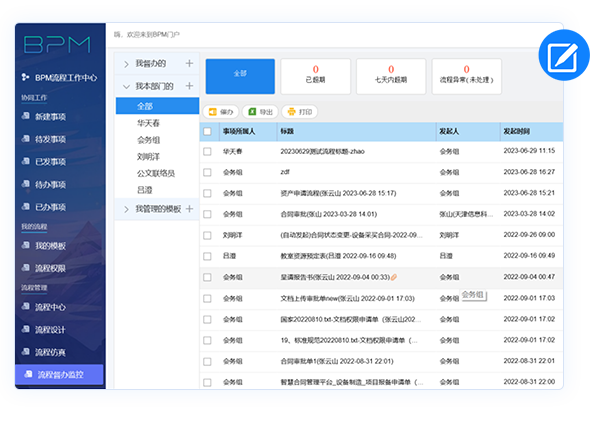Click the plus icon beside 我本部门的
Image resolution: width=605 pixels, height=428 pixels.
tap(189, 86)
